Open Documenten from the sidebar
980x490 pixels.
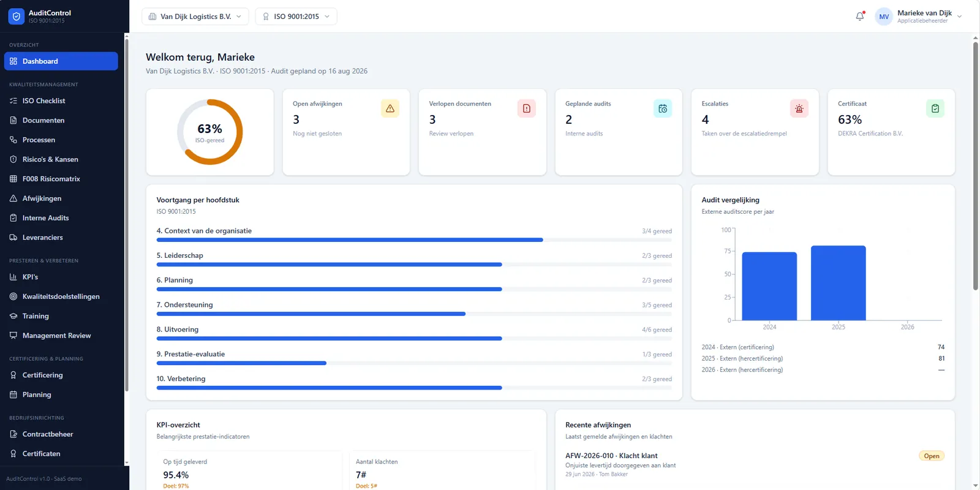coord(61,120)
